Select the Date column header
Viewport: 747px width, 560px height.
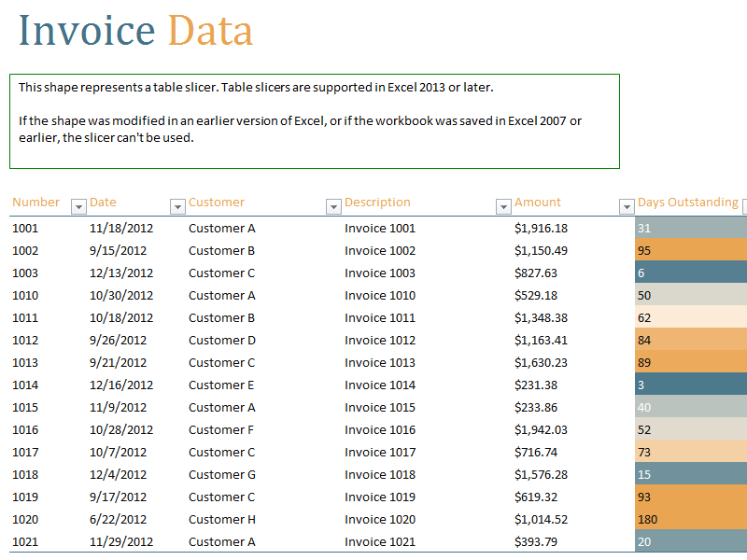click(103, 203)
